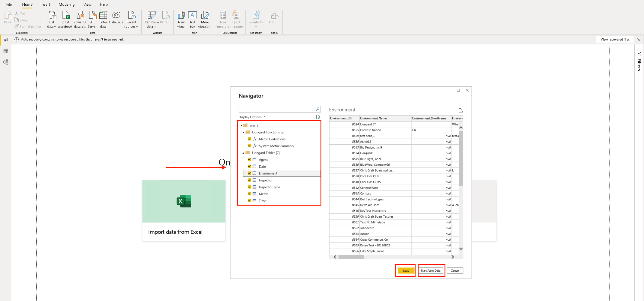This screenshot has height=301, width=644.
Task: Toggle the Metric table checkbox
Action: tap(249, 194)
